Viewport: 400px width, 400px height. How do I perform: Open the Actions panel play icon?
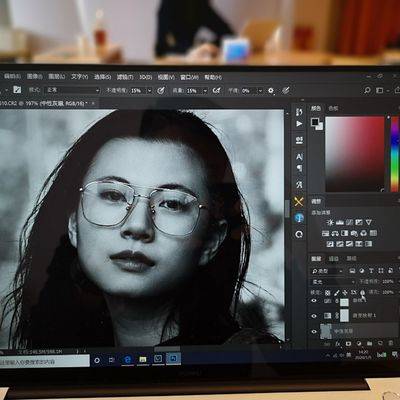299,124
